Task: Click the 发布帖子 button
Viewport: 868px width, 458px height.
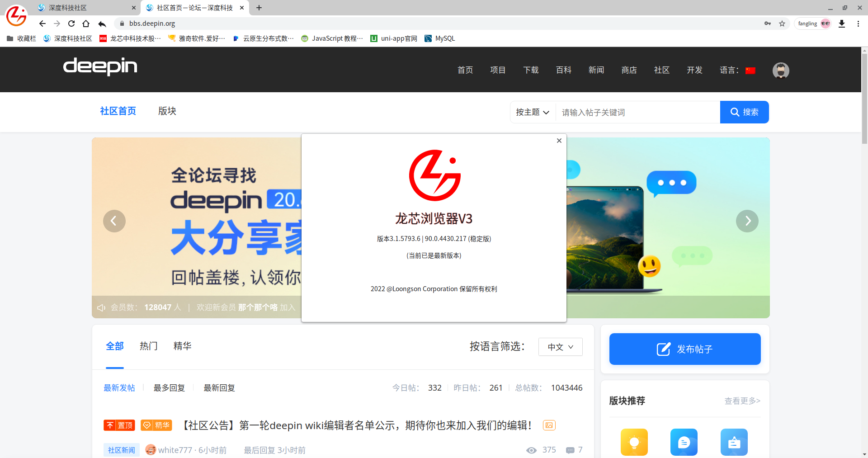Action: pos(685,349)
